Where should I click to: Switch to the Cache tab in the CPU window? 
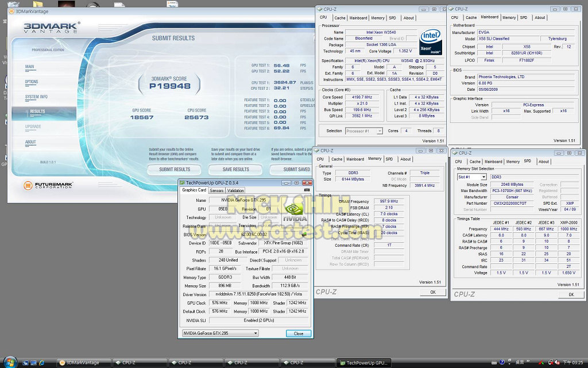tap(340, 18)
